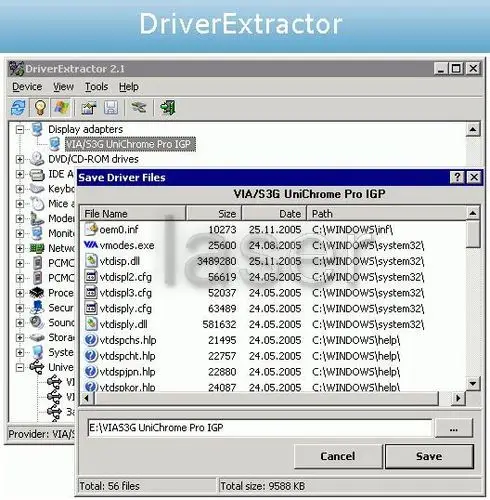The height and width of the screenshot is (500, 490).
Task: Toggle the Windows logo toolbar icon
Action: pyautogui.click(x=61, y=108)
